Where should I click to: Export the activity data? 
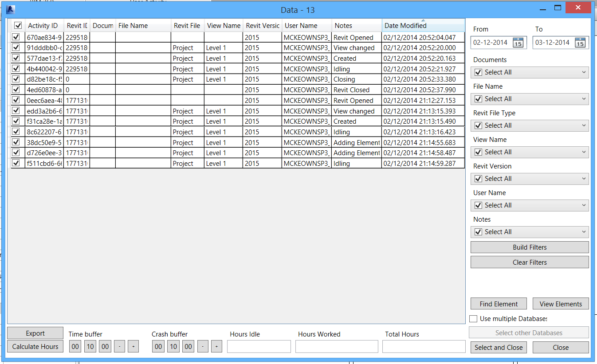35,333
